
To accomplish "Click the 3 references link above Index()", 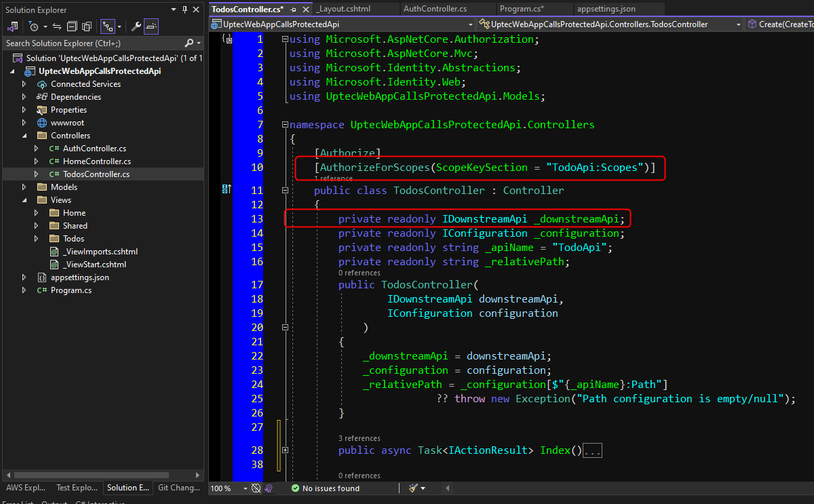I will tap(359, 438).
